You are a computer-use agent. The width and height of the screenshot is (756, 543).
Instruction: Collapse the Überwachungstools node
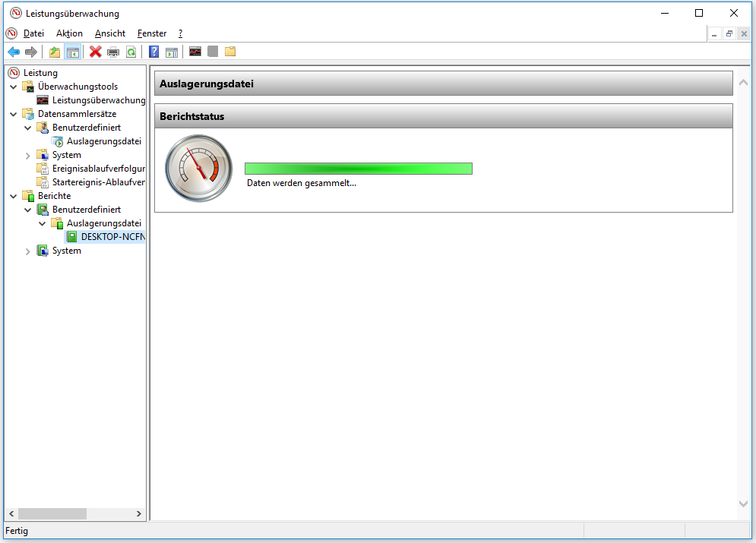click(14, 87)
